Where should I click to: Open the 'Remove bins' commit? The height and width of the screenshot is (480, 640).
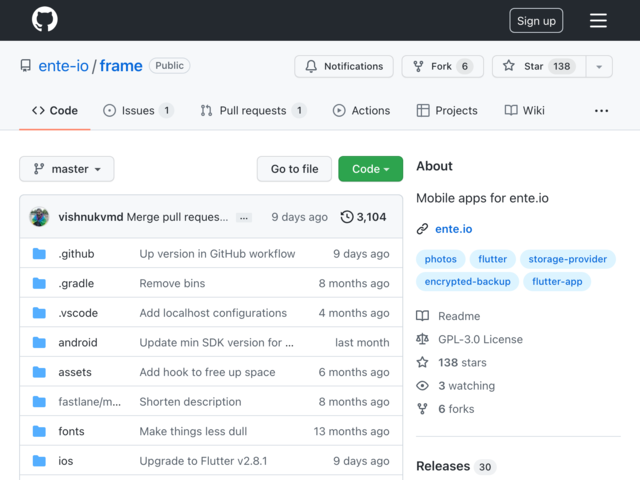click(x=172, y=283)
